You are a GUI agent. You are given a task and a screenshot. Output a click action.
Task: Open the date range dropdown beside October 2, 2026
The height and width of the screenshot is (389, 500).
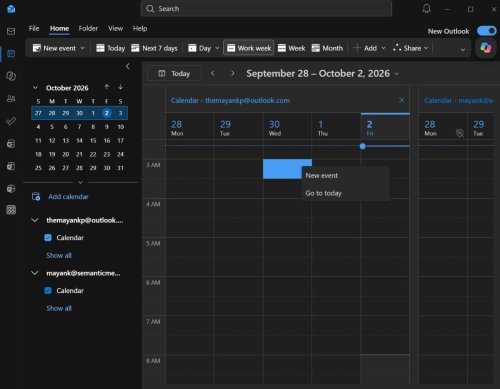pyautogui.click(x=397, y=74)
